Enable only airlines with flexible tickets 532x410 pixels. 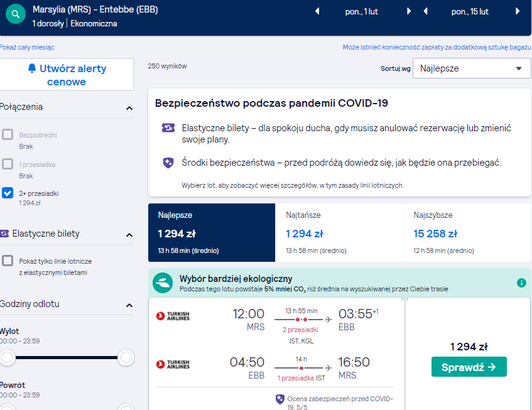[x=8, y=261]
